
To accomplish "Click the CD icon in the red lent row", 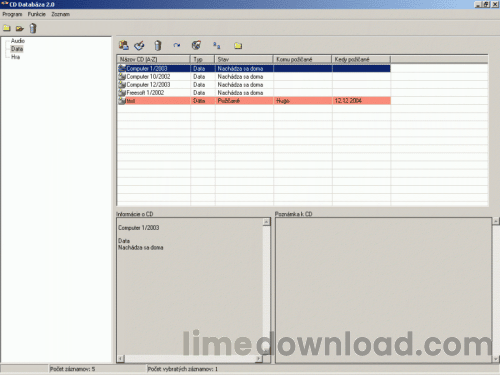I will [x=122, y=101].
